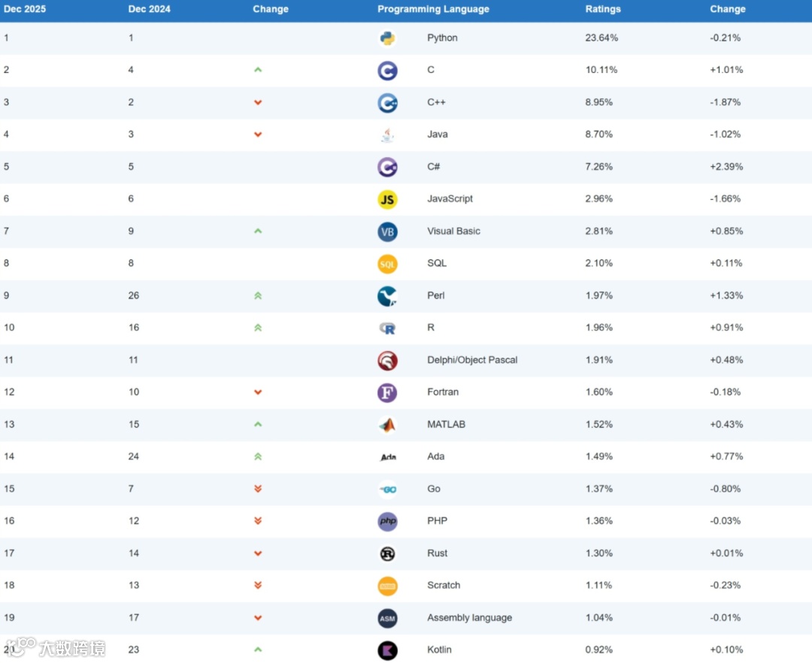Screen dimensions: 812x663
Task: Click the +1.33% change value
Action: [726, 295]
